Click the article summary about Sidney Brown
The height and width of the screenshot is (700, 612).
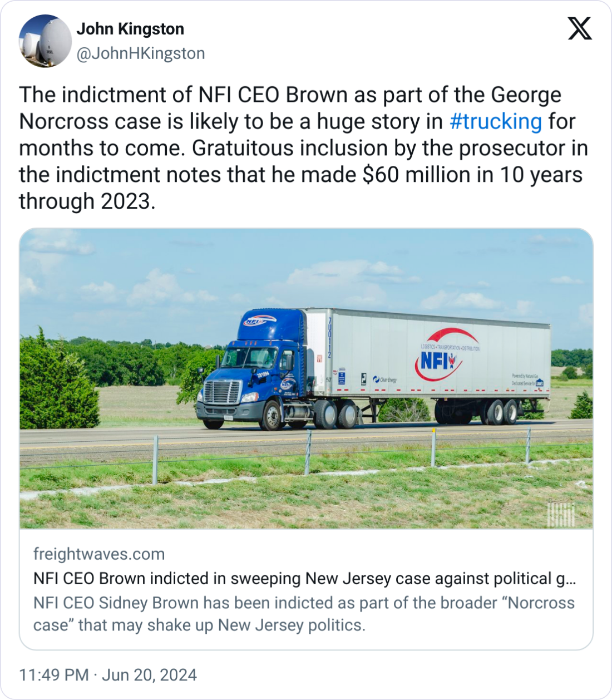[304, 614]
